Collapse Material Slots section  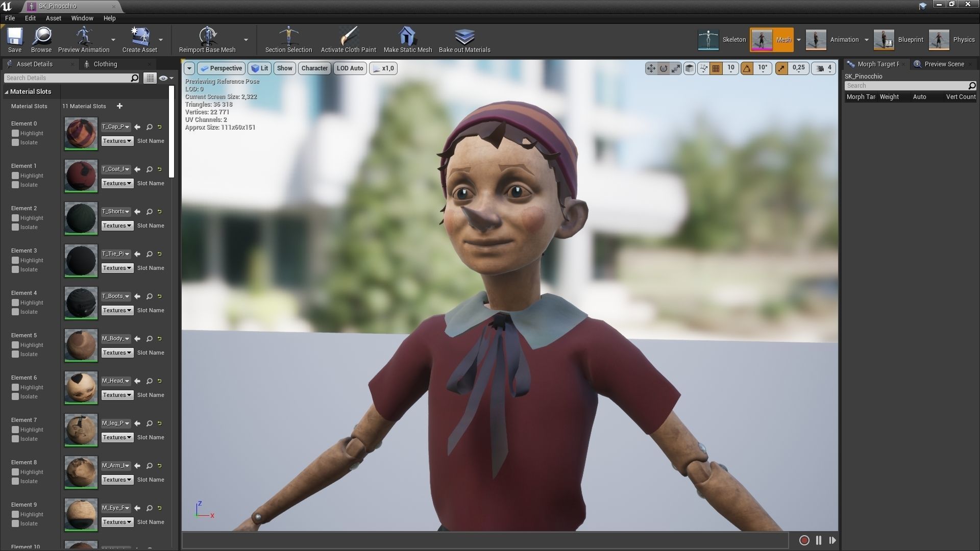pos(7,92)
